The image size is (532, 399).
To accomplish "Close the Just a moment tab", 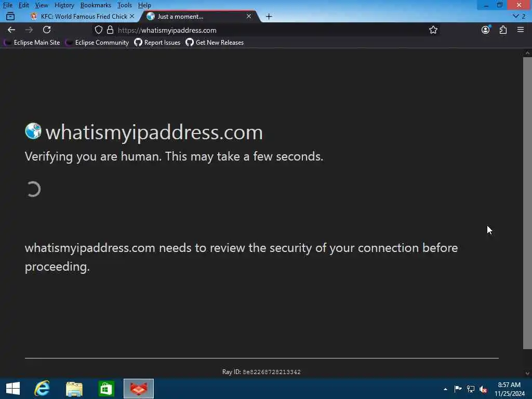I will (249, 16).
